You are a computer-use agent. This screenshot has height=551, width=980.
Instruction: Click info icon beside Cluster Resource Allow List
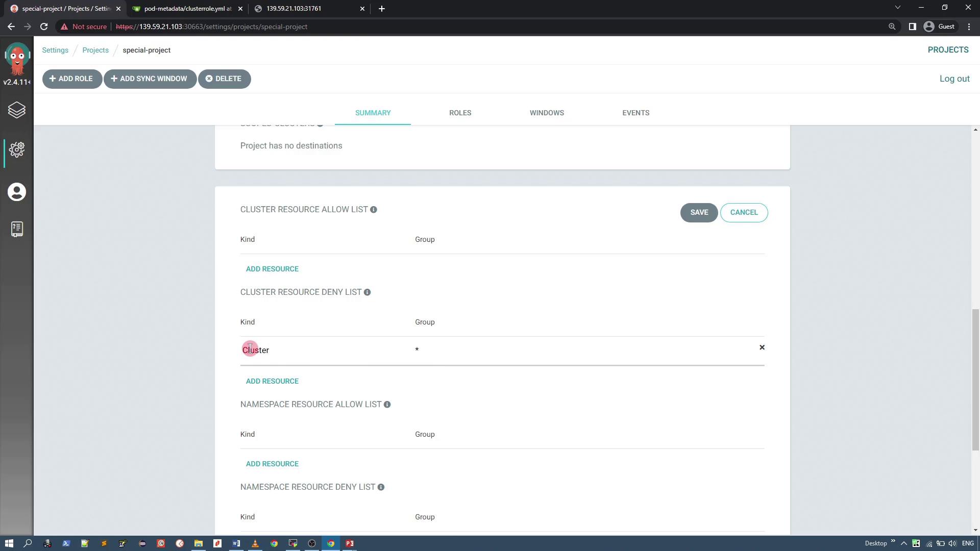tap(374, 210)
